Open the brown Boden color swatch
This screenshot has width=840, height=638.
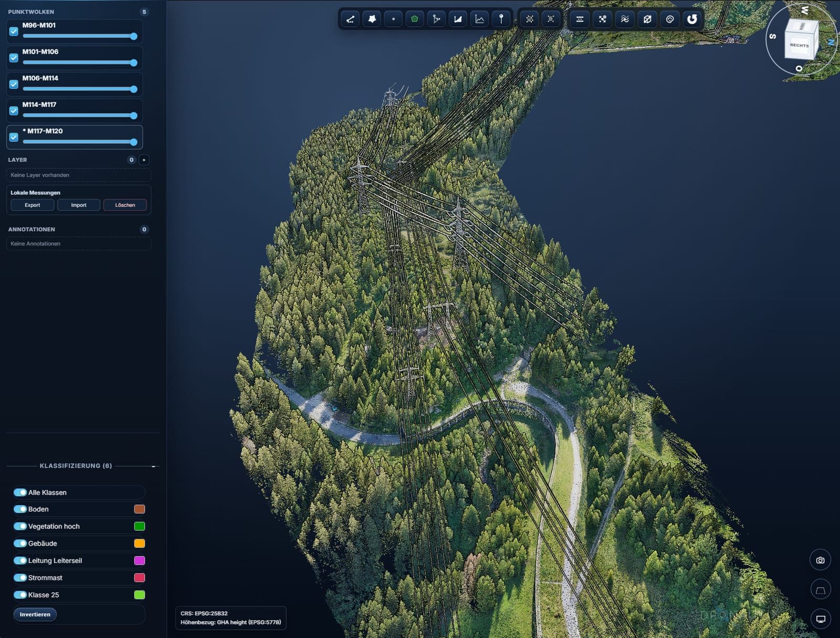[140, 509]
